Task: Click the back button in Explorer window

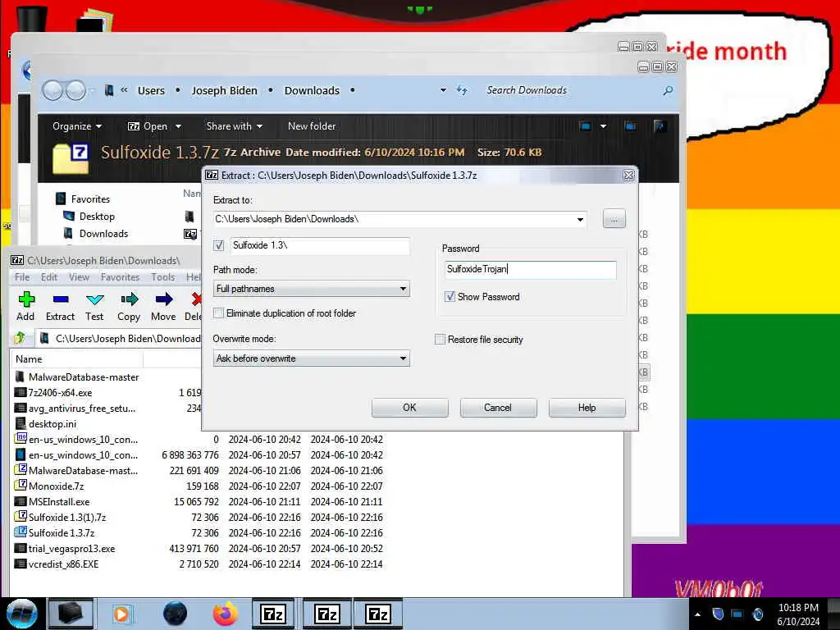Action: [x=52, y=90]
